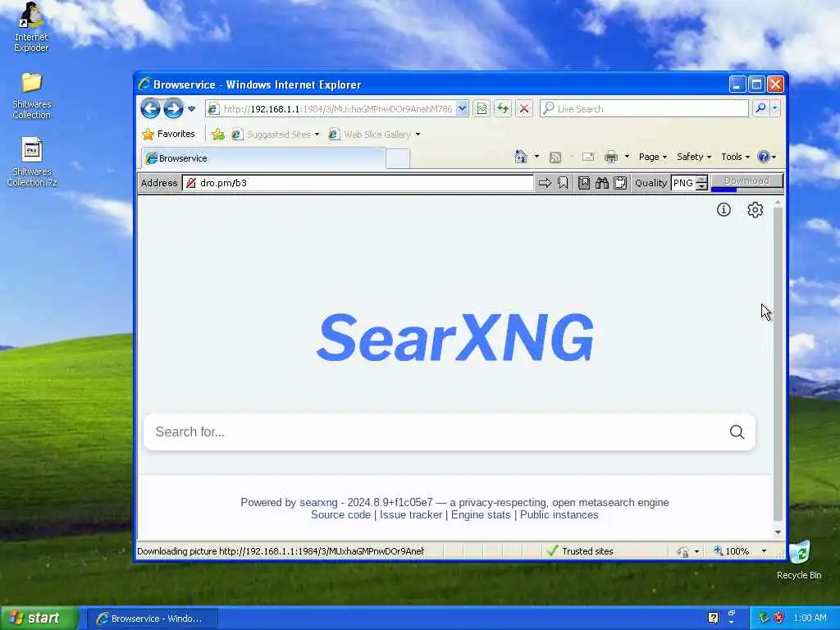Image resolution: width=840 pixels, height=630 pixels.
Task: Click the Read Mail icon
Action: pos(588,157)
